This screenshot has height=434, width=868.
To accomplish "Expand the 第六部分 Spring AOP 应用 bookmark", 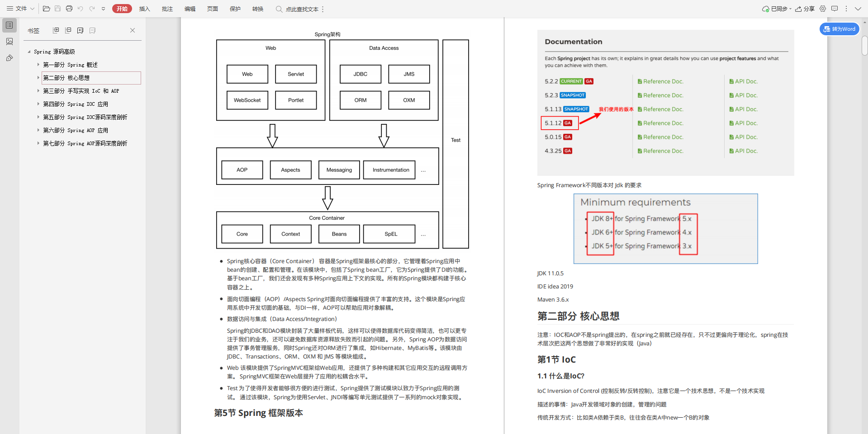I will (x=38, y=130).
